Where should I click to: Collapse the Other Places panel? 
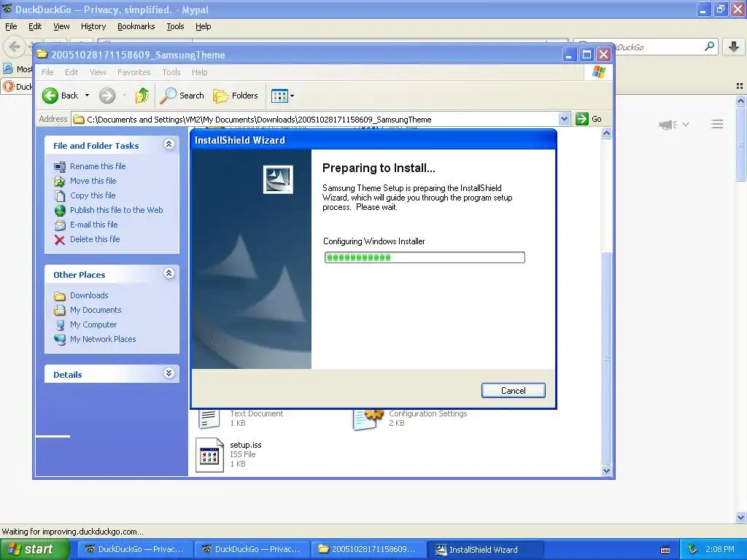tap(169, 273)
